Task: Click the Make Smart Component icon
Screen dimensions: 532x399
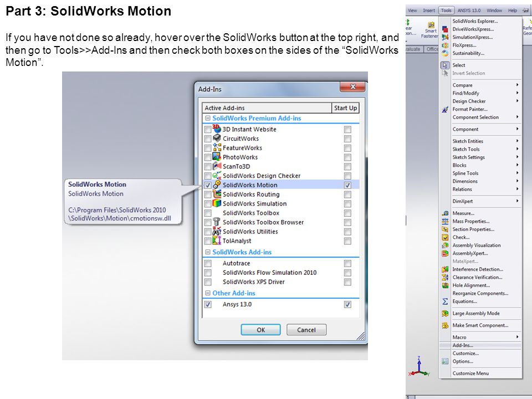Action: pos(445,325)
